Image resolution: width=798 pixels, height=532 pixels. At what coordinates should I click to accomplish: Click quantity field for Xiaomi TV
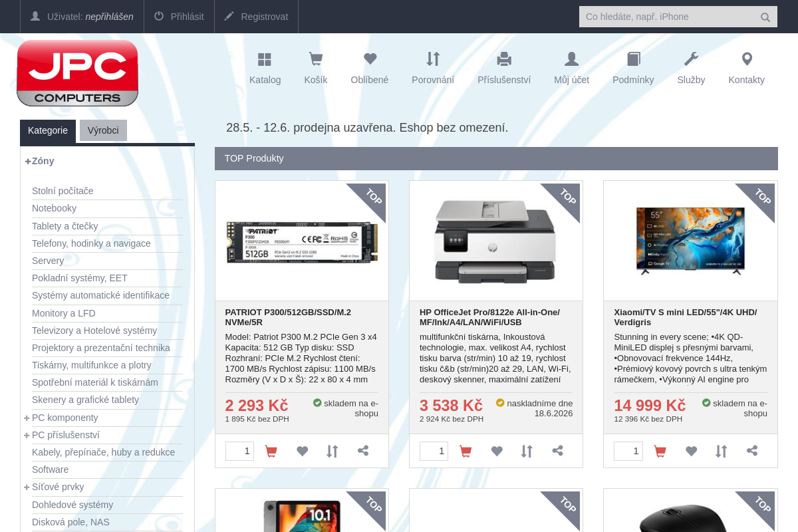628,451
